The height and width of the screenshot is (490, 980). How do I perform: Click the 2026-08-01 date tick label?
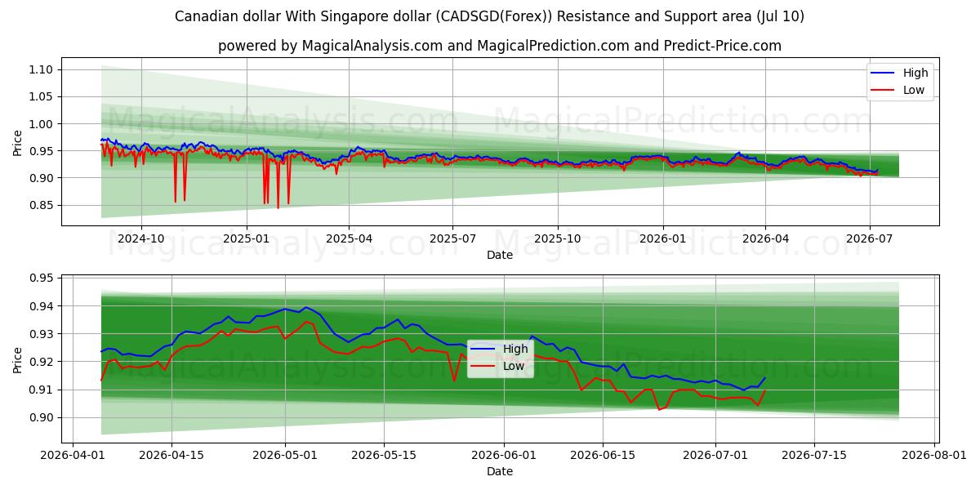(934, 456)
